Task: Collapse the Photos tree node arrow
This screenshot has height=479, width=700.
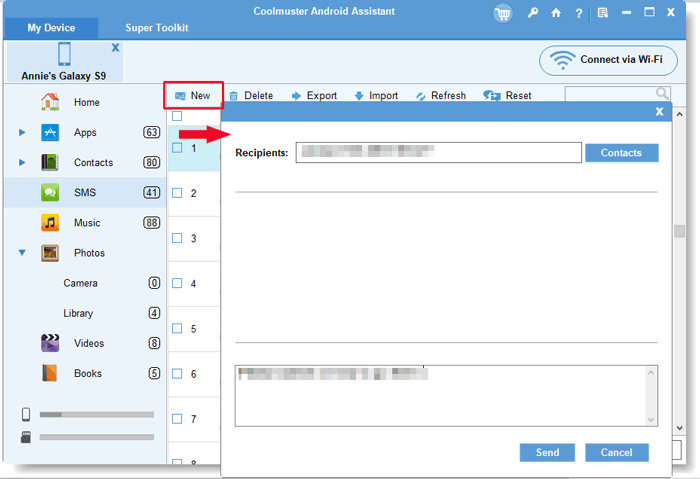Action: point(22,253)
